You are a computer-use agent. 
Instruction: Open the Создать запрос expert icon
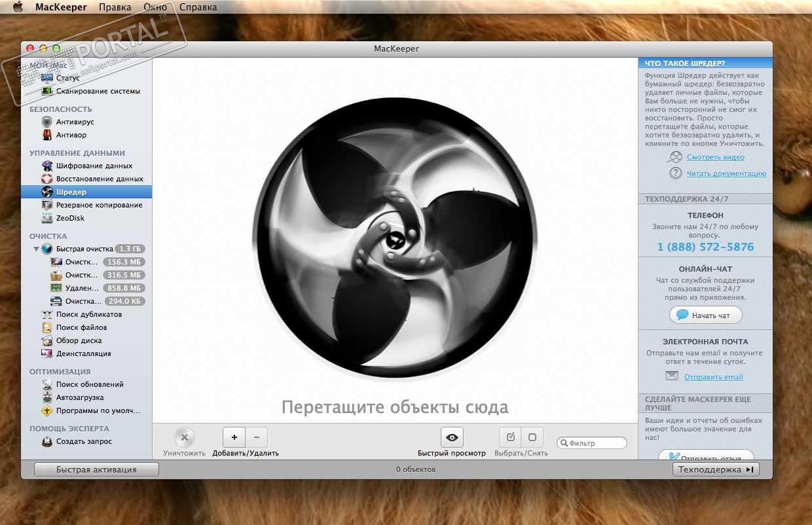[47, 441]
